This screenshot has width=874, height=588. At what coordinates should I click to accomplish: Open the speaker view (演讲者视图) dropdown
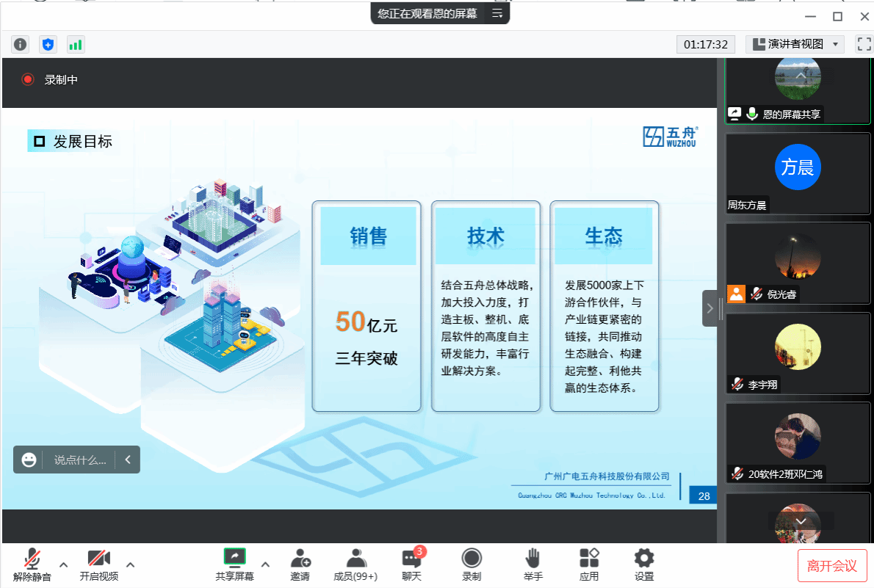pyautogui.click(x=795, y=45)
